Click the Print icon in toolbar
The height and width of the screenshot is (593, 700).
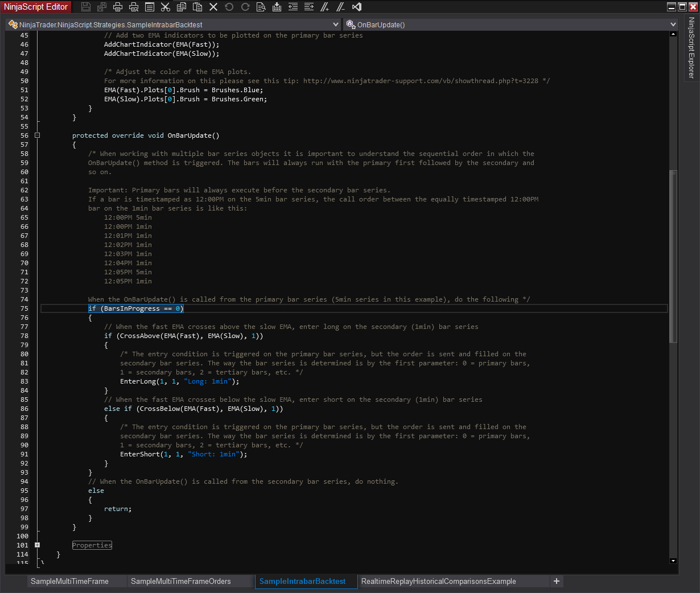[118, 7]
